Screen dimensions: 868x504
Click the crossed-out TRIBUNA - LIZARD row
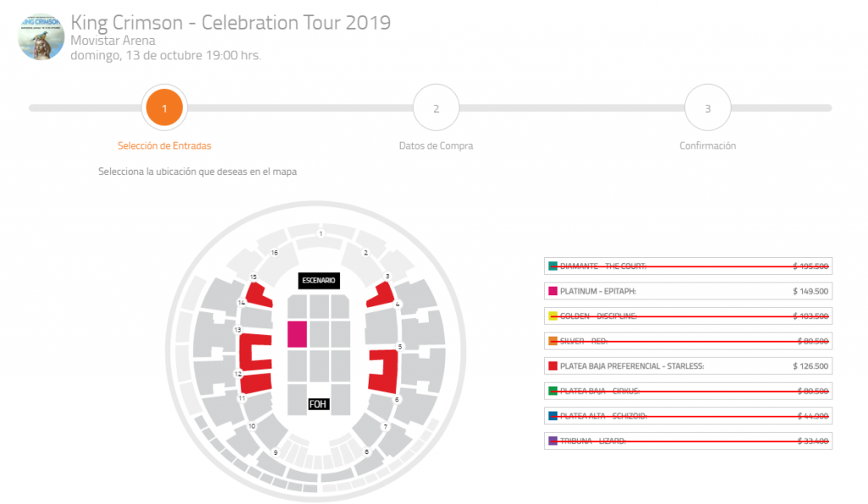687,441
